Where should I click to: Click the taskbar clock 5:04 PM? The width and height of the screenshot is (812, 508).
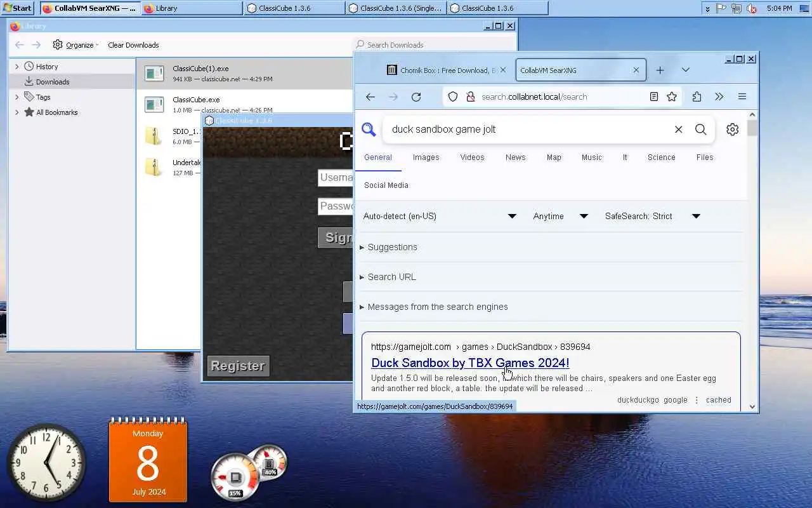coord(779,8)
